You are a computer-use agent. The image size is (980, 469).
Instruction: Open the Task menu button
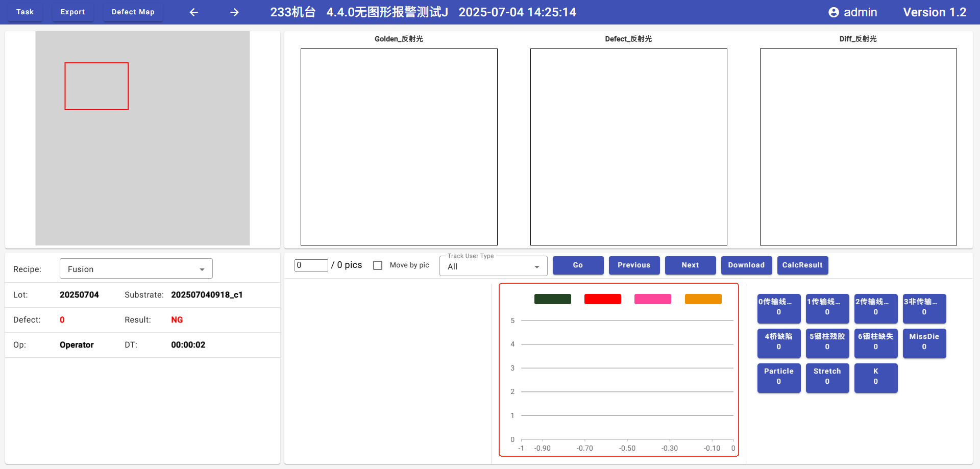tap(25, 12)
